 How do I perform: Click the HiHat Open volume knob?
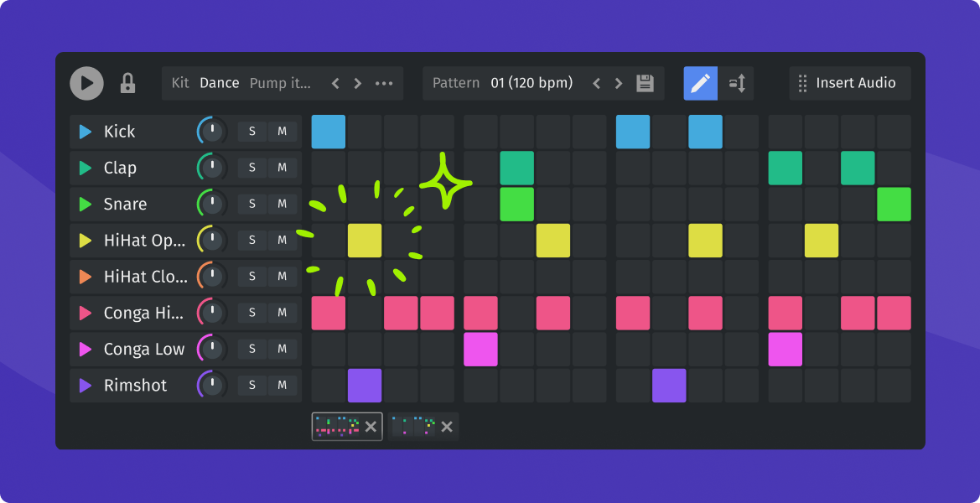(x=212, y=241)
